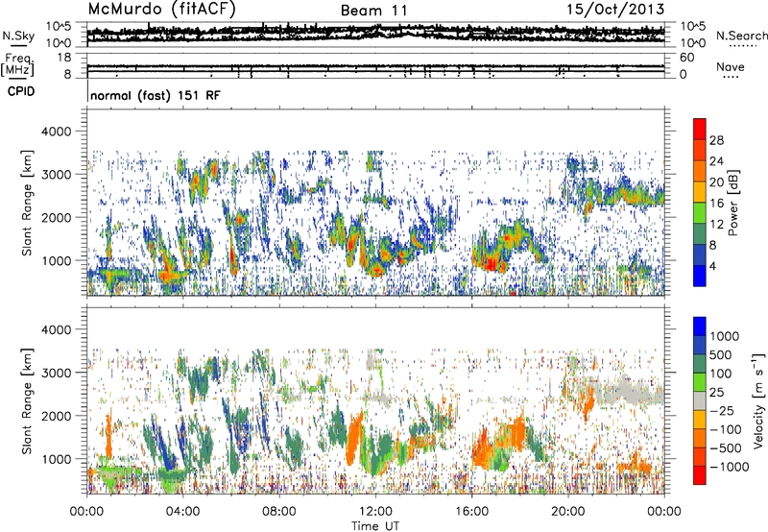Click the 10^0 tick beside N.Search label

point(692,43)
